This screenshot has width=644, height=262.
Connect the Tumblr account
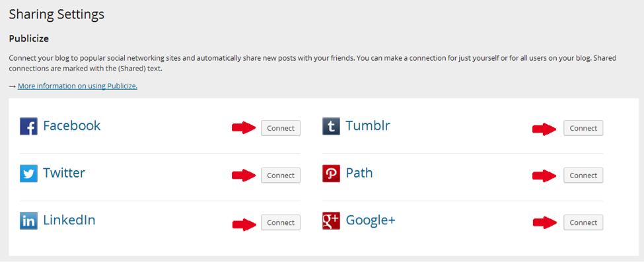[x=583, y=128]
